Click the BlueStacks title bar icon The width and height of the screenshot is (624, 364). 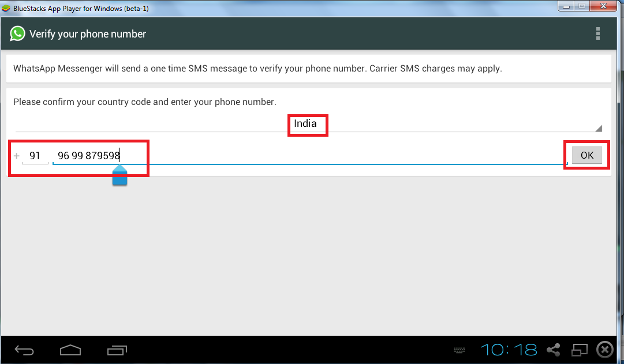click(6, 8)
